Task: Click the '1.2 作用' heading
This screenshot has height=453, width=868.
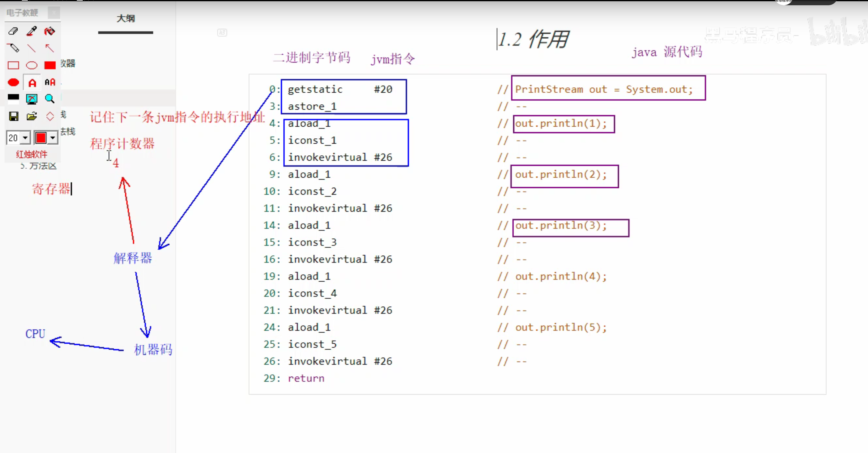Action: [x=534, y=40]
